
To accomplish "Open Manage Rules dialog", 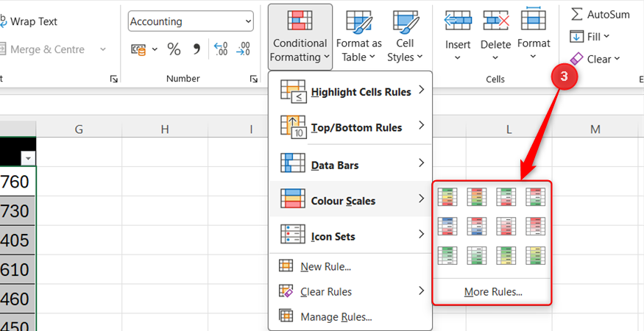I will point(350,316).
